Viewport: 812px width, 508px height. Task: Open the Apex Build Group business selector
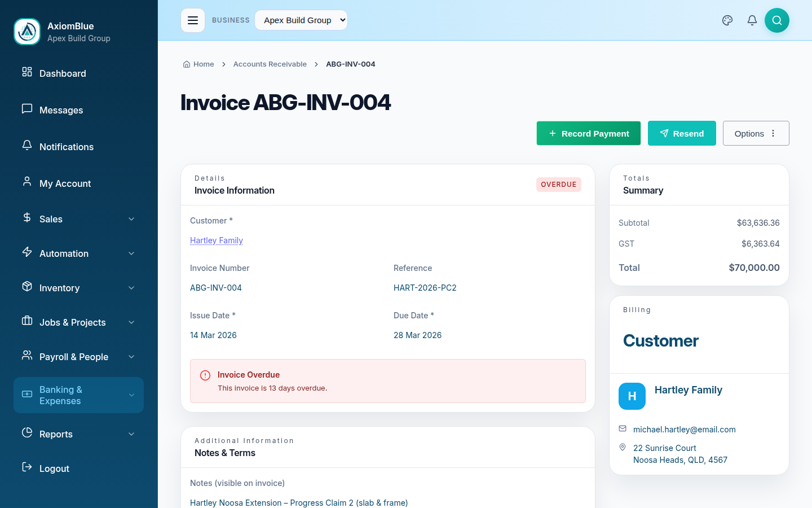click(301, 20)
